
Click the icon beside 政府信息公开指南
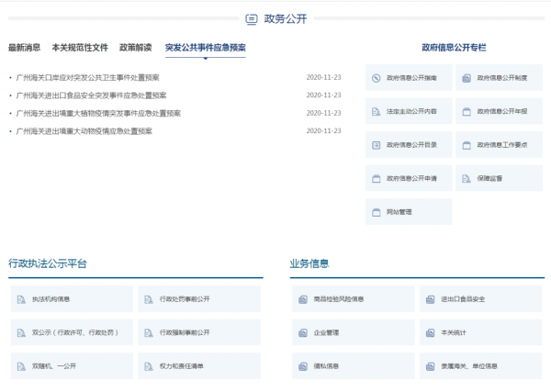(x=376, y=78)
